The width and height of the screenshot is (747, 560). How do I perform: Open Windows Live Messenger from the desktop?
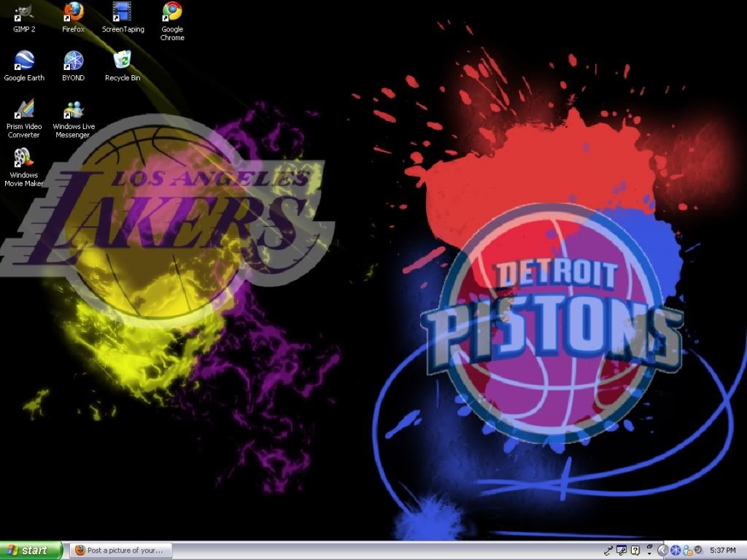73,111
